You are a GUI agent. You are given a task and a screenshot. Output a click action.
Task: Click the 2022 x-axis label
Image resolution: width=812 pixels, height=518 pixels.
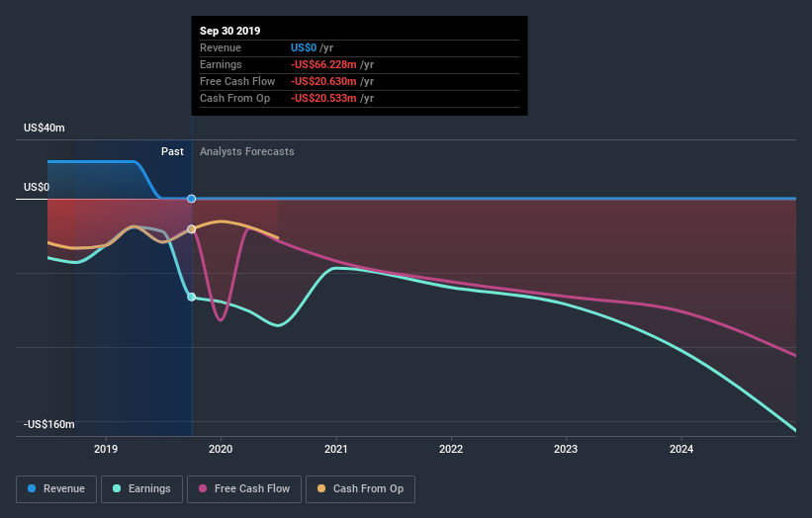tap(451, 449)
